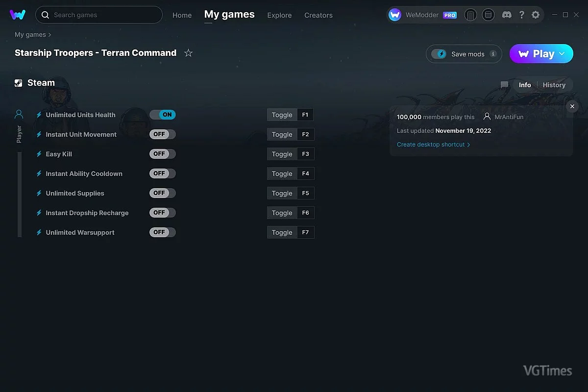Open the Player category icon
The height and width of the screenshot is (392, 588).
(x=19, y=115)
